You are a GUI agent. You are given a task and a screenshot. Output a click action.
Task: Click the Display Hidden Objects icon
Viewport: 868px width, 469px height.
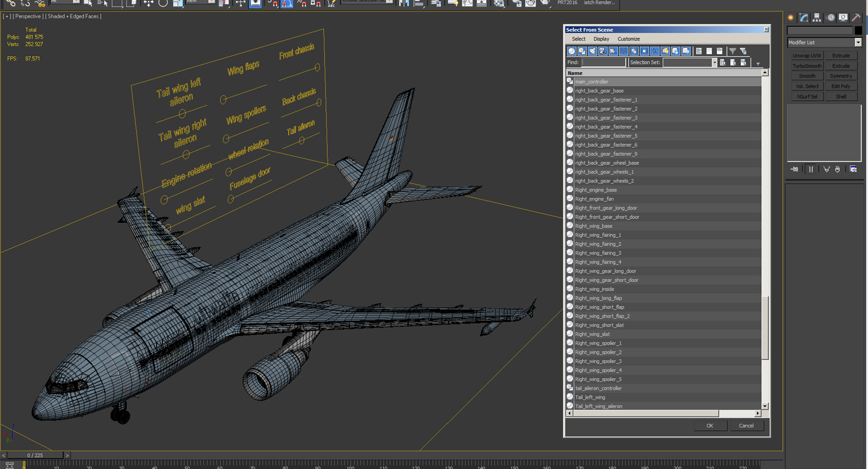coord(686,51)
